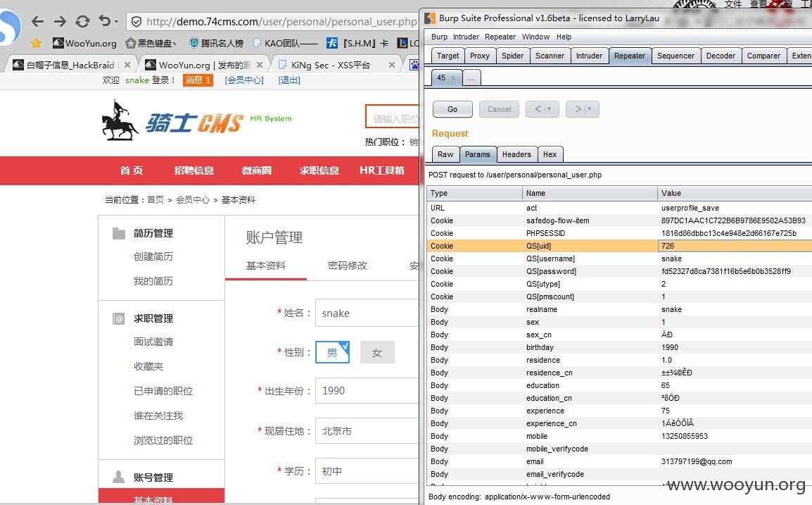Close Repeater tab 45
812x505 pixels.
(x=454, y=77)
